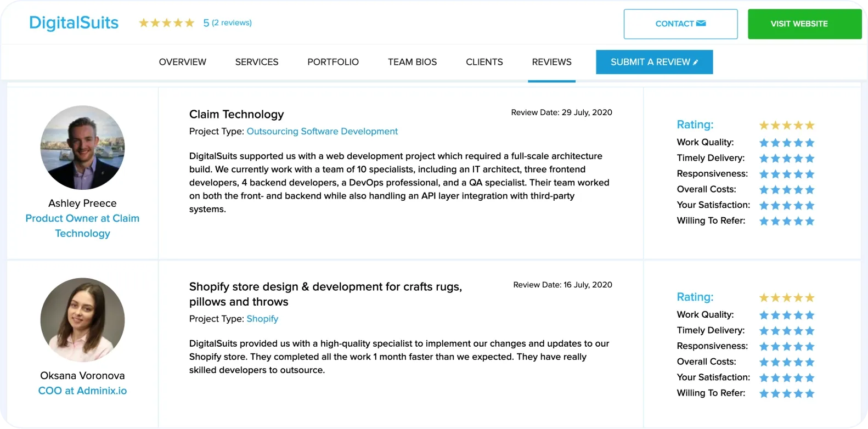Viewport: 868px width, 429px height.
Task: Open the Services tab
Action: [257, 62]
